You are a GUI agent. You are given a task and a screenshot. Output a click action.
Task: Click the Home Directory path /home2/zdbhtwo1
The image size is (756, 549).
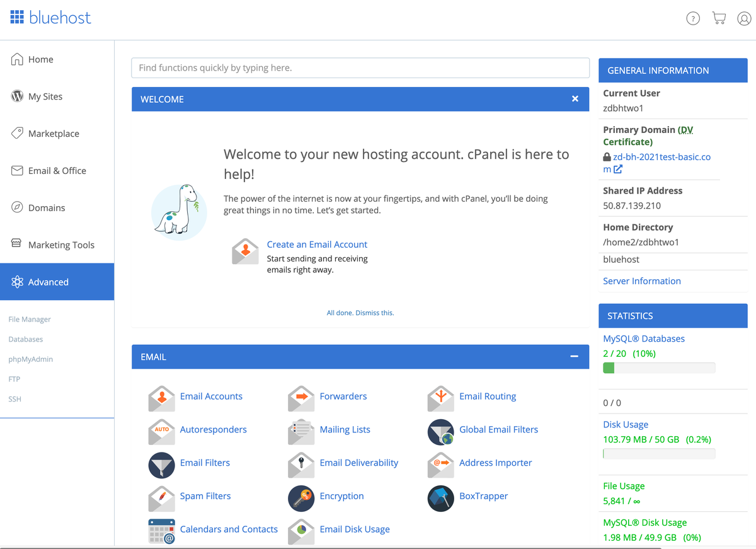coord(641,243)
